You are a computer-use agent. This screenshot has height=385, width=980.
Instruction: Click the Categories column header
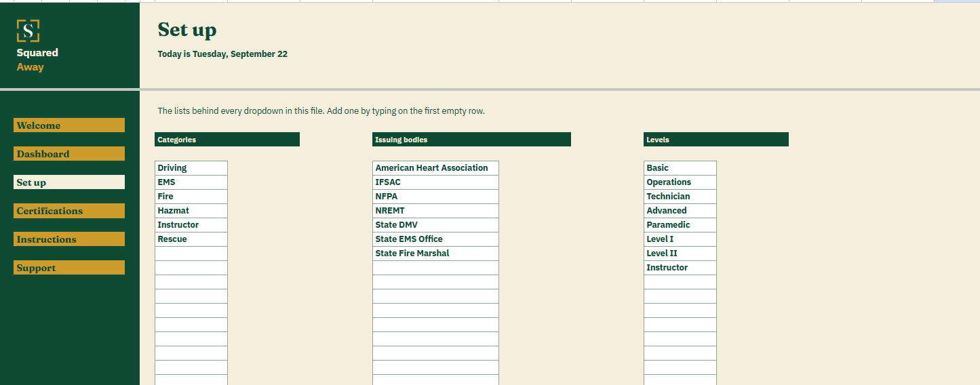point(227,140)
